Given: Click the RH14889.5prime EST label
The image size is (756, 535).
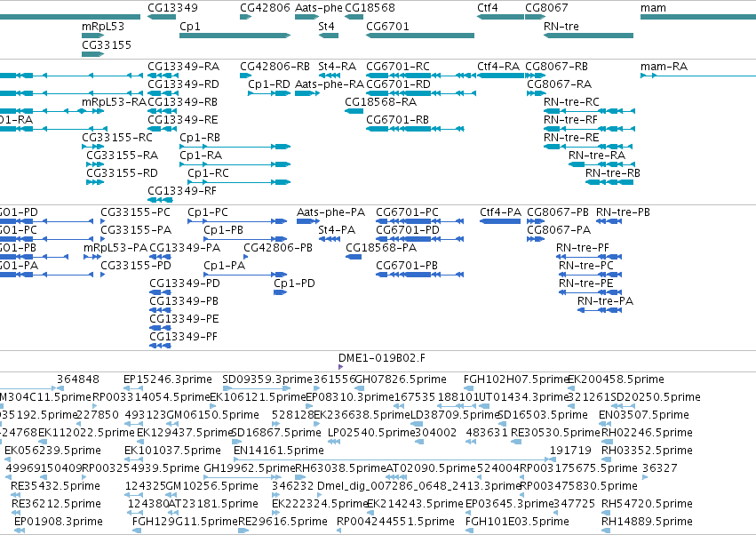Looking at the screenshot, I should point(647,522).
